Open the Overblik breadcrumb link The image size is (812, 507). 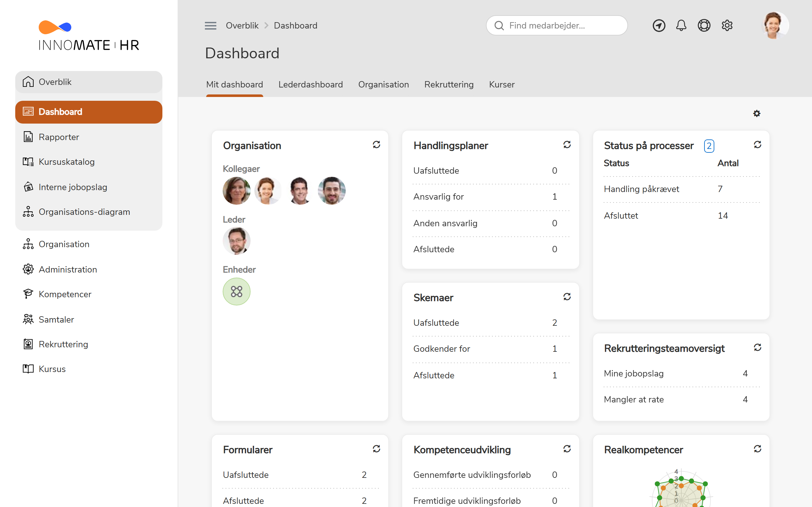pos(242,25)
